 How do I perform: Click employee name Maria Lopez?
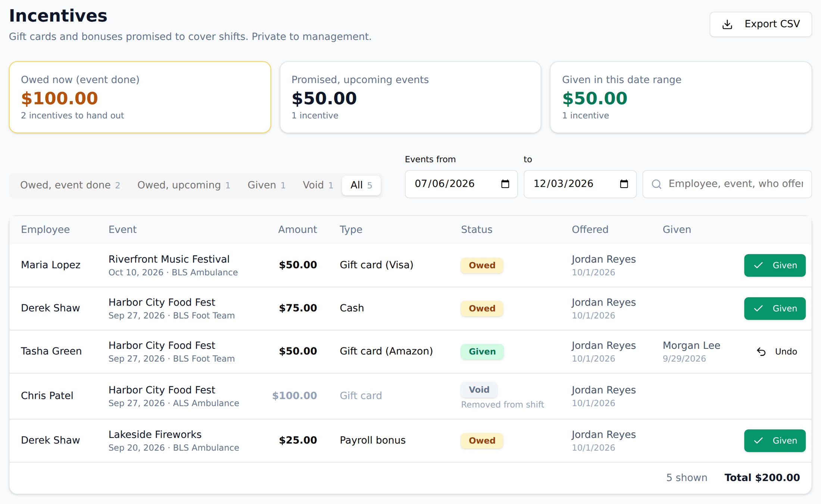[x=50, y=265]
